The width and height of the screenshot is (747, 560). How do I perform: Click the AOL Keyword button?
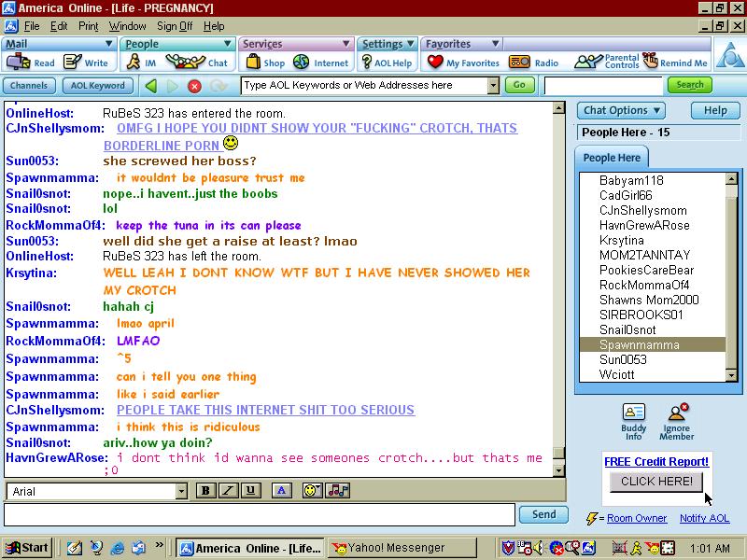(x=98, y=86)
